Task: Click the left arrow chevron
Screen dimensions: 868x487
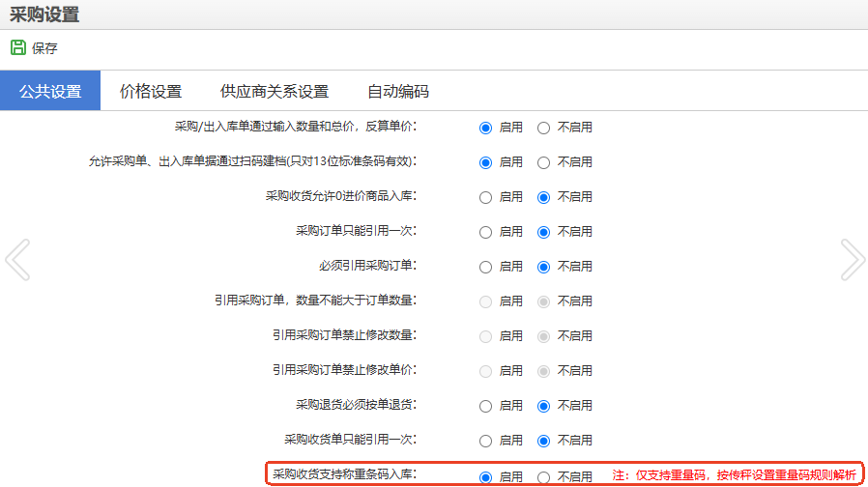Action: 17,259
